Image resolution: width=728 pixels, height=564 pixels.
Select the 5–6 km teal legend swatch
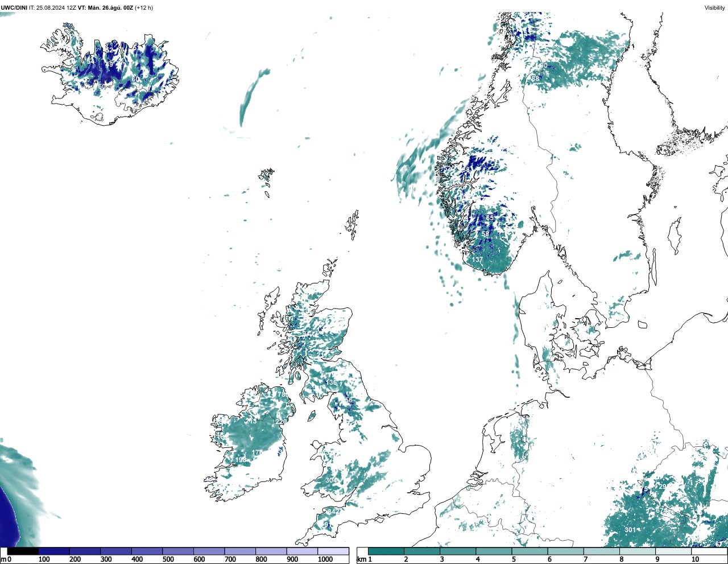pos(530,551)
